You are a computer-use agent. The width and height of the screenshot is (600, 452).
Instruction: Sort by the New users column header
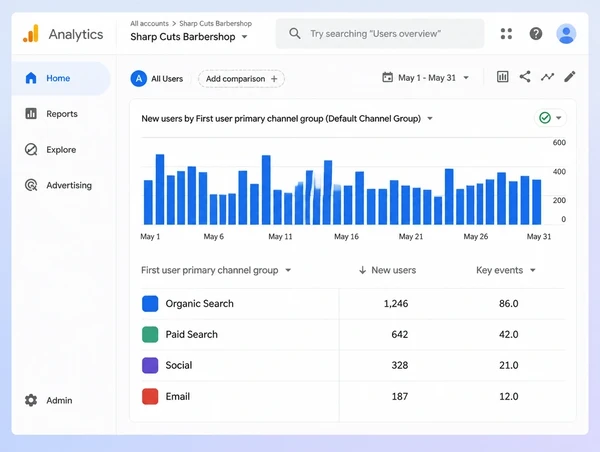point(393,270)
